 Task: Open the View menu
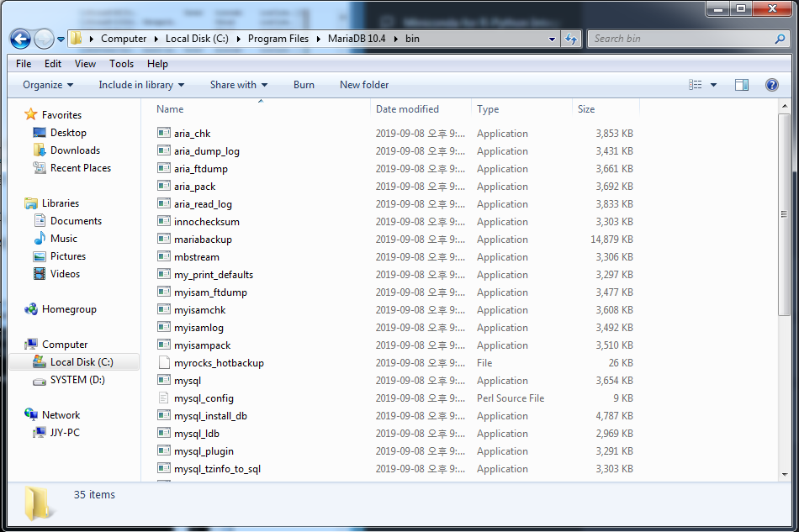85,64
